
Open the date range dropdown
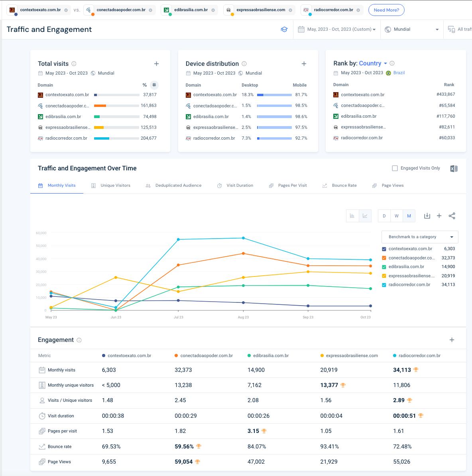coord(338,30)
